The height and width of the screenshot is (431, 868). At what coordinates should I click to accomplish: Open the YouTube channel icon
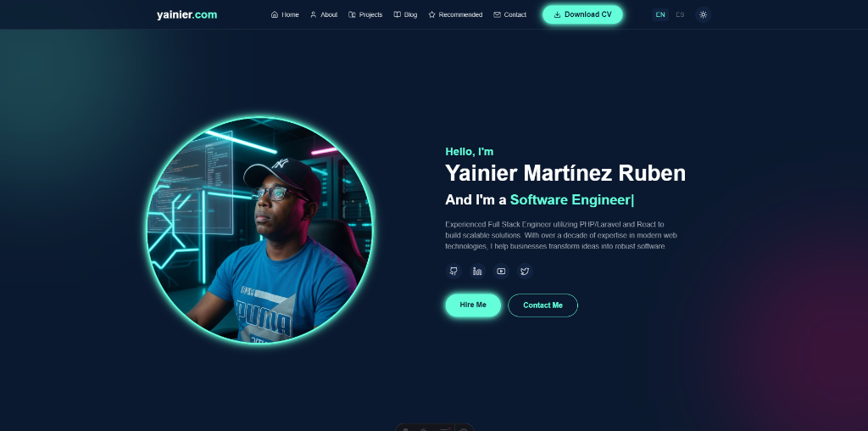501,271
